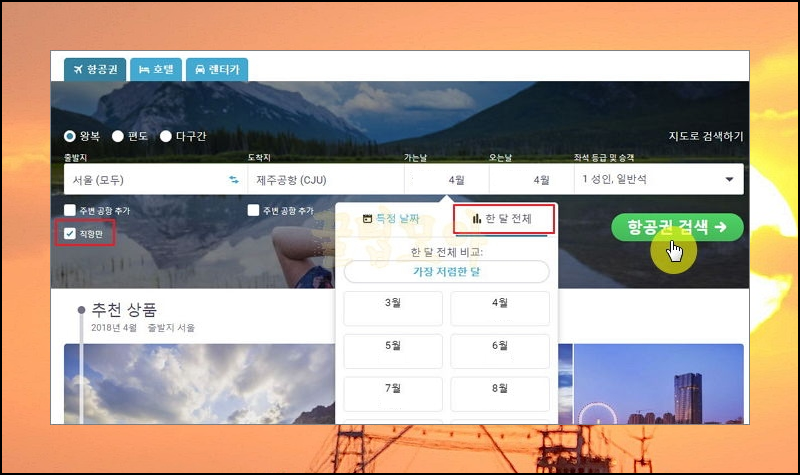The height and width of the screenshot is (475, 800).
Task: Open the night city ferris wheel image
Action: click(x=659, y=384)
